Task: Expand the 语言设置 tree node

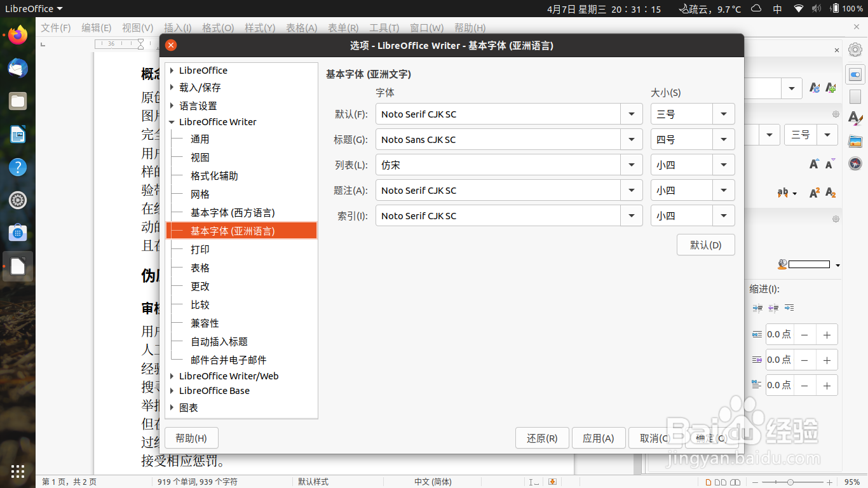Action: [x=172, y=106]
